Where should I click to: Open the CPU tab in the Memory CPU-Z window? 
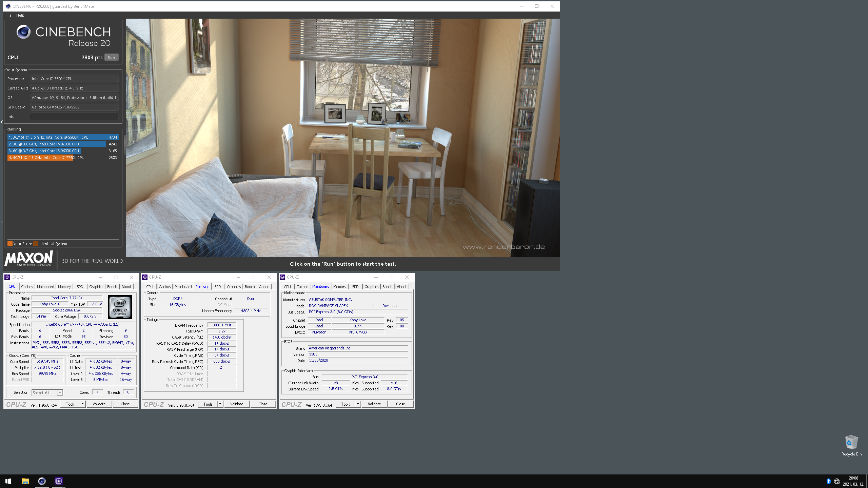[x=150, y=287]
